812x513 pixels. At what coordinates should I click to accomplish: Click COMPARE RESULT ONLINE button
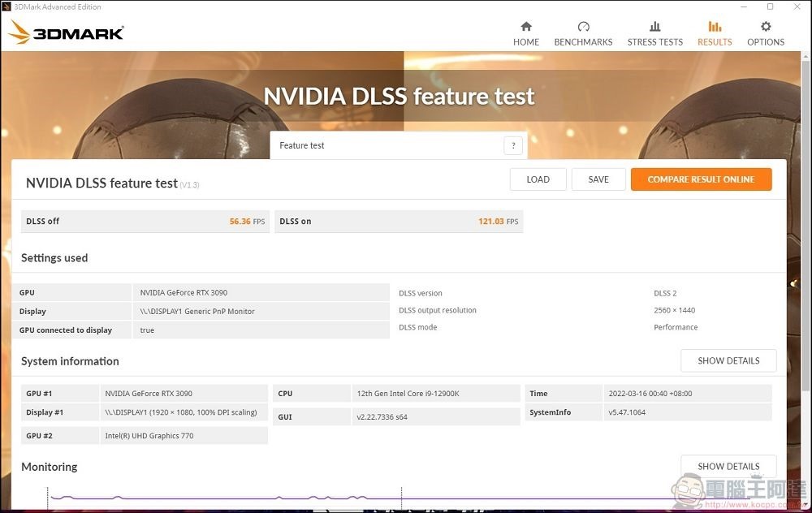[x=702, y=179]
